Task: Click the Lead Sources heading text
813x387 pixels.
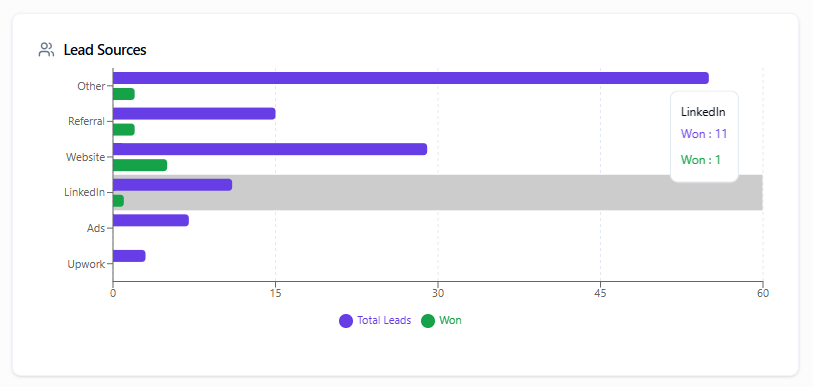Action: 105,50
